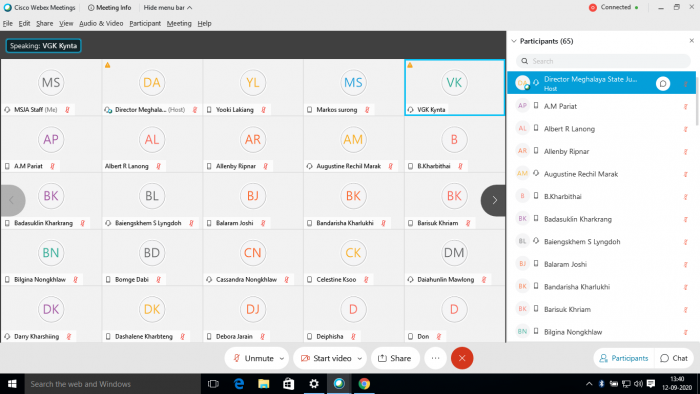Image resolution: width=700 pixels, height=394 pixels.
Task: Unmute the microphone
Action: (254, 358)
